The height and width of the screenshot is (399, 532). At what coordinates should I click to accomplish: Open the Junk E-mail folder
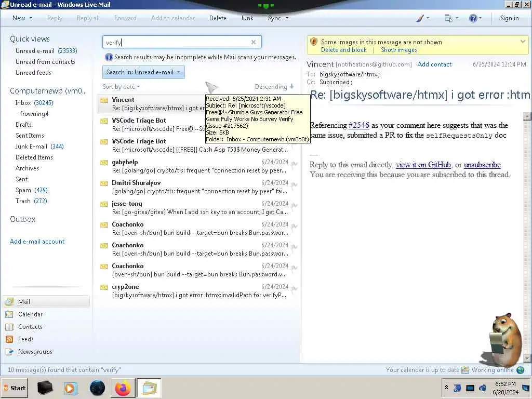(39, 147)
